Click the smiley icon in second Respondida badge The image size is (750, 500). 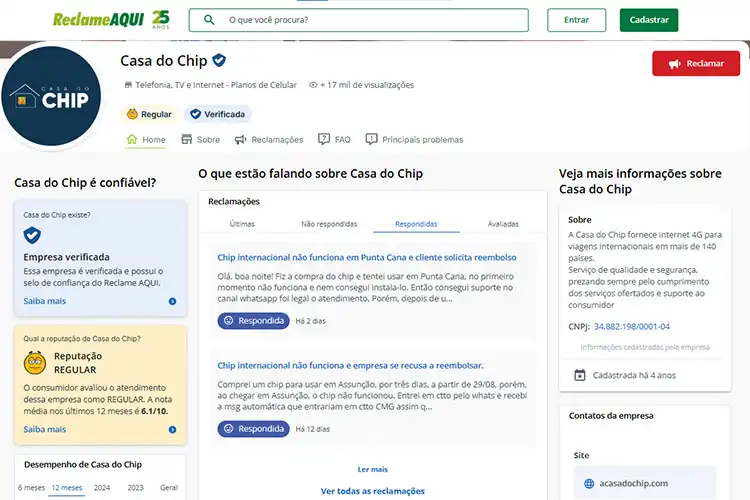[x=229, y=429]
